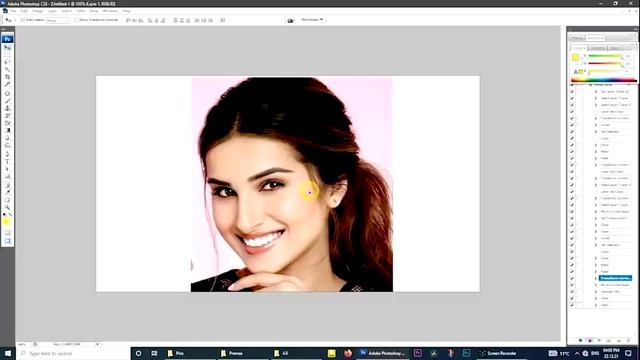Delete the selected action via trash icon
This screenshot has width=640, height=360.
(628, 340)
